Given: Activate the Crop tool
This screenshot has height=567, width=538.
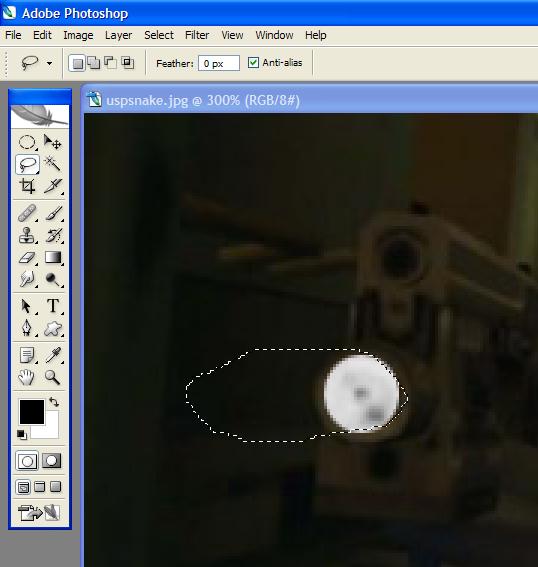Looking at the screenshot, I should [x=27, y=186].
